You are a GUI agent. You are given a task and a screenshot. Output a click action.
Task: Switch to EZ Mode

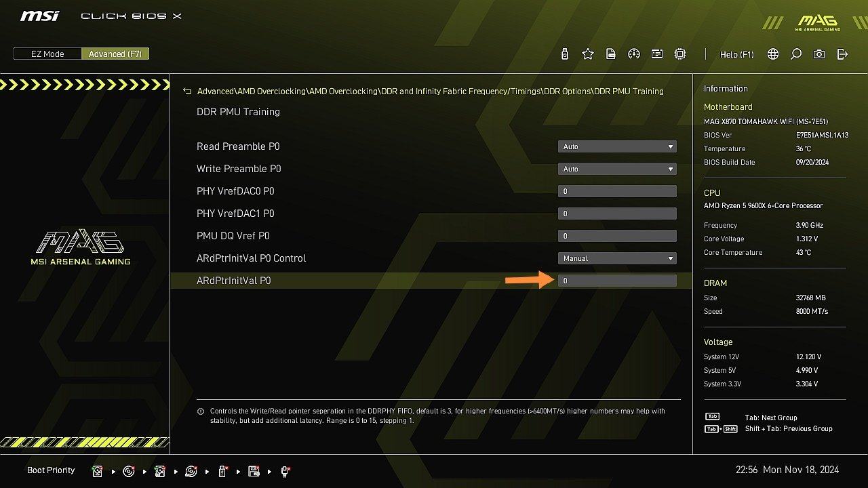click(x=47, y=54)
